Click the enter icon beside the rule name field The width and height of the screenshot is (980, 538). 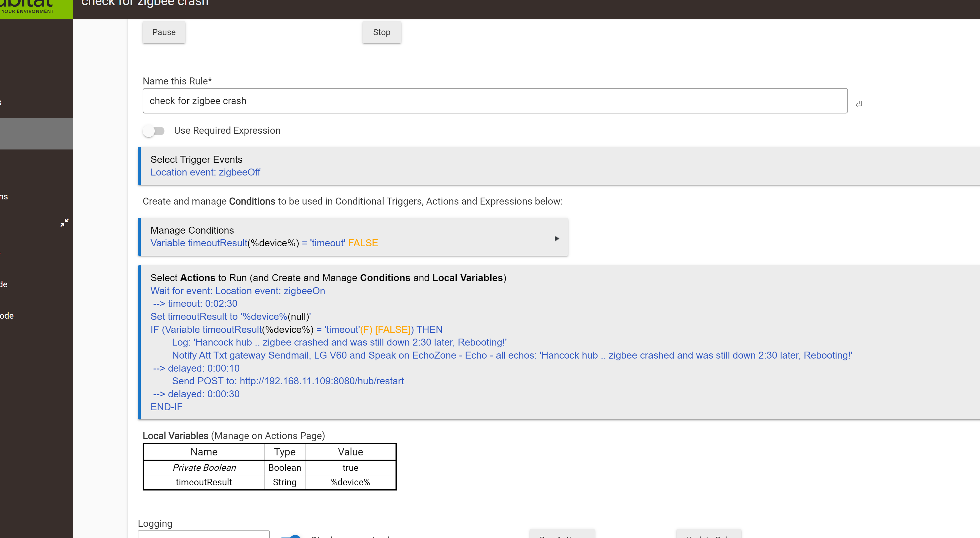[x=859, y=104]
